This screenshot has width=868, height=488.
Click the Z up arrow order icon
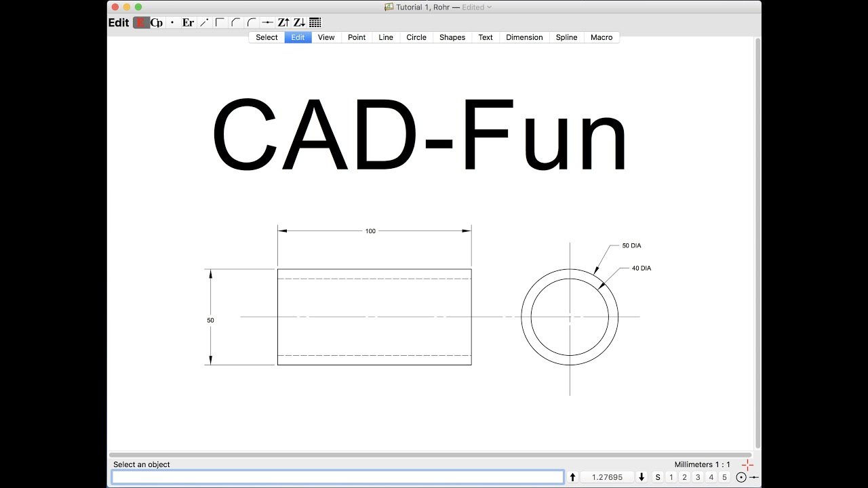(x=283, y=22)
